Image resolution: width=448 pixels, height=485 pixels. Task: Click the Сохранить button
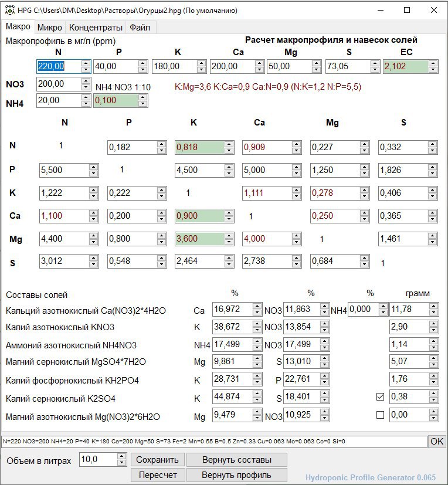click(x=157, y=460)
